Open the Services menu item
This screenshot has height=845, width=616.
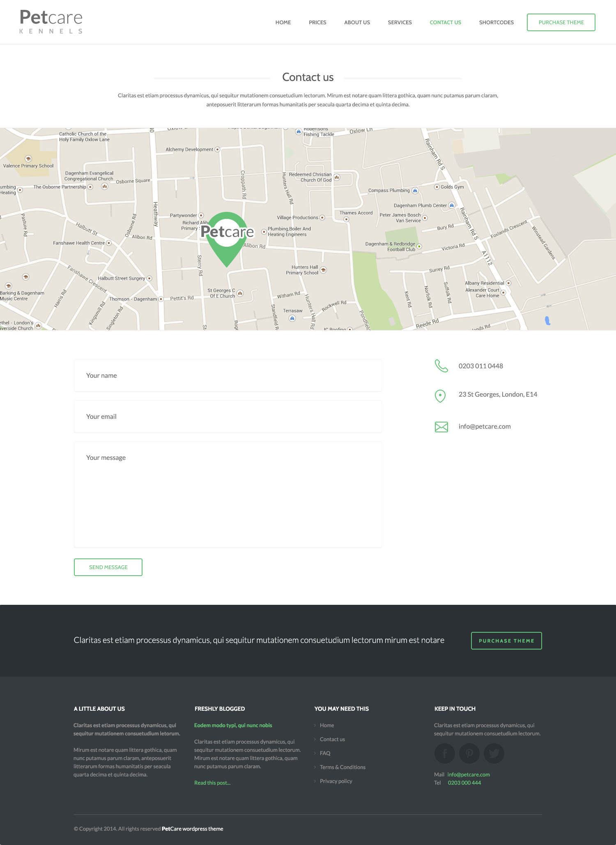(x=400, y=23)
